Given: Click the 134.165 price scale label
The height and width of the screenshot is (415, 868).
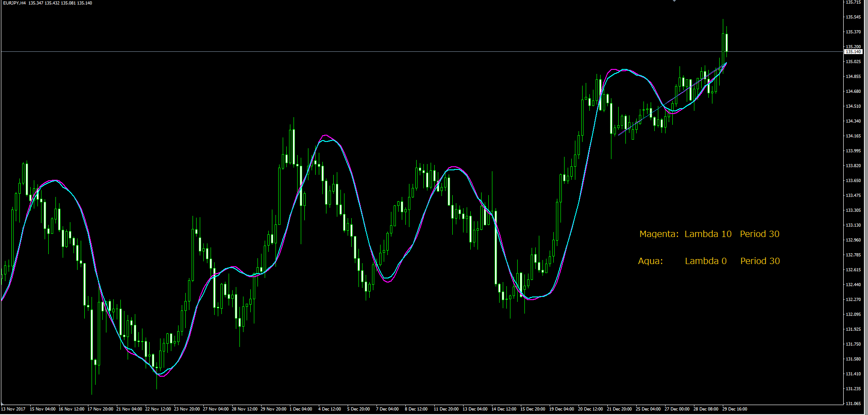Looking at the screenshot, I should tap(853, 136).
